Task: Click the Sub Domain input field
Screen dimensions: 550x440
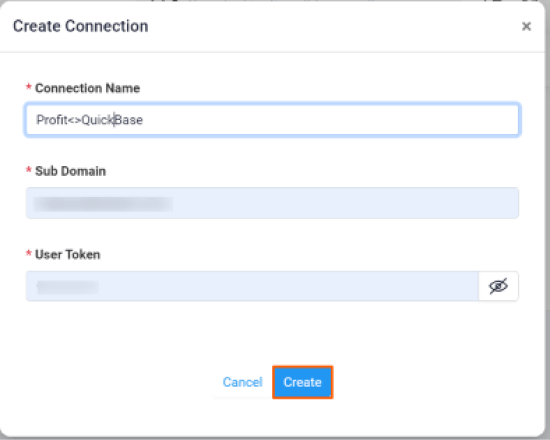Action: [x=272, y=203]
